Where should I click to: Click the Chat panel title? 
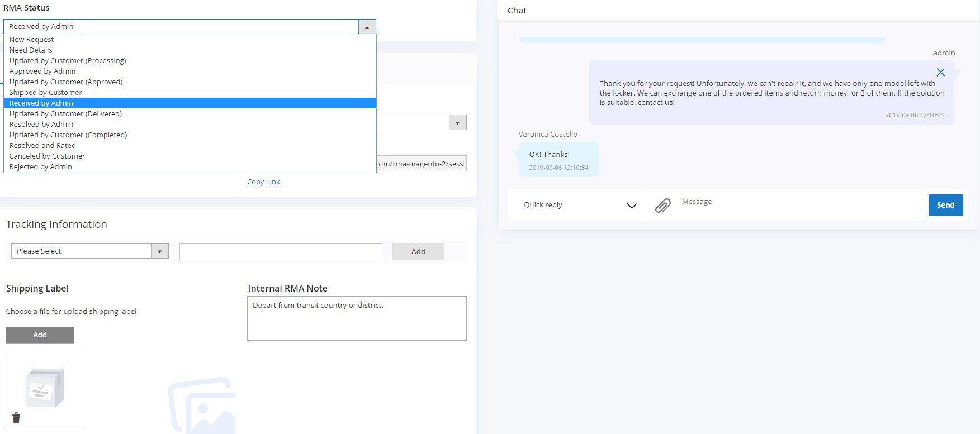click(x=517, y=11)
